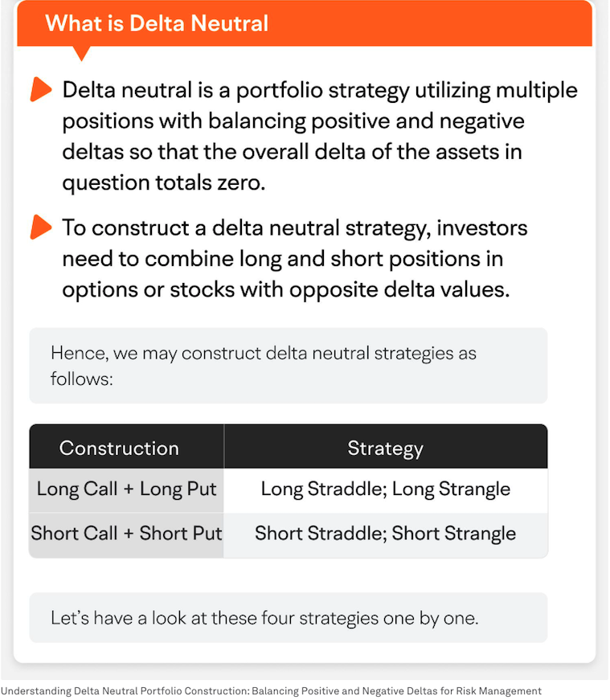Click the "Long Straddle; Long Strangle" cell

pos(385,490)
